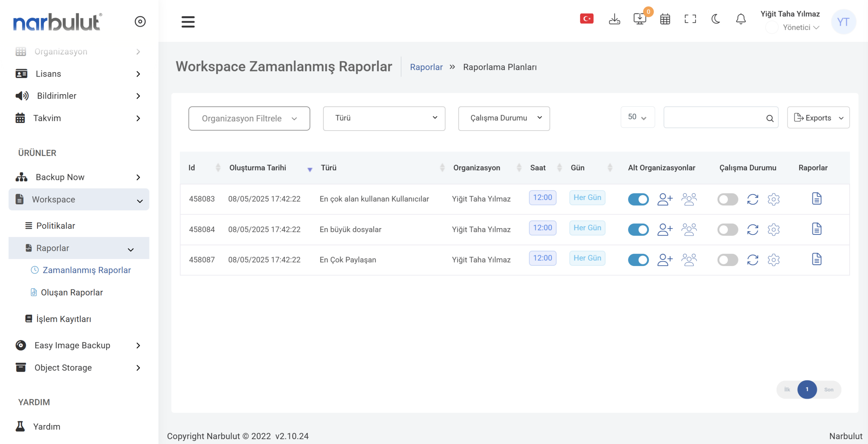Open user group icon for report 458087
This screenshot has height=444, width=868.
[689, 260]
